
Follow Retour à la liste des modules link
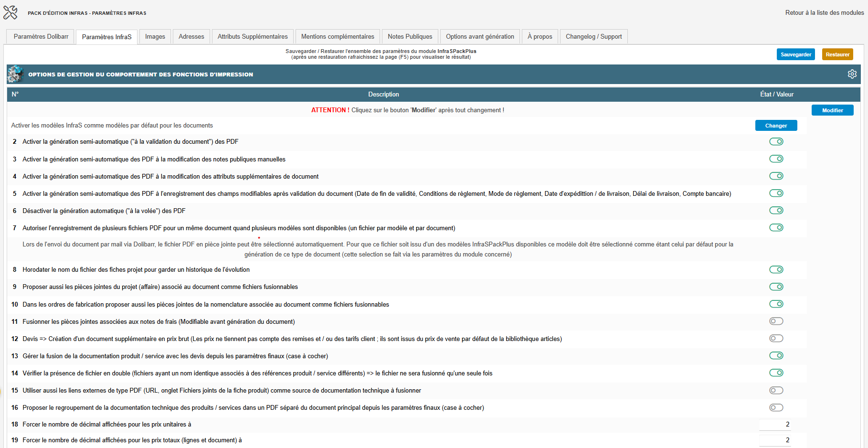825,12
